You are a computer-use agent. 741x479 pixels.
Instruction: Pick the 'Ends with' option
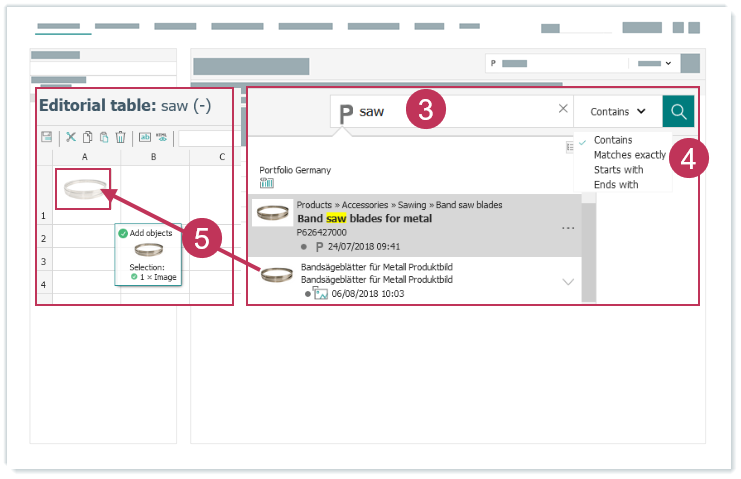[615, 185]
